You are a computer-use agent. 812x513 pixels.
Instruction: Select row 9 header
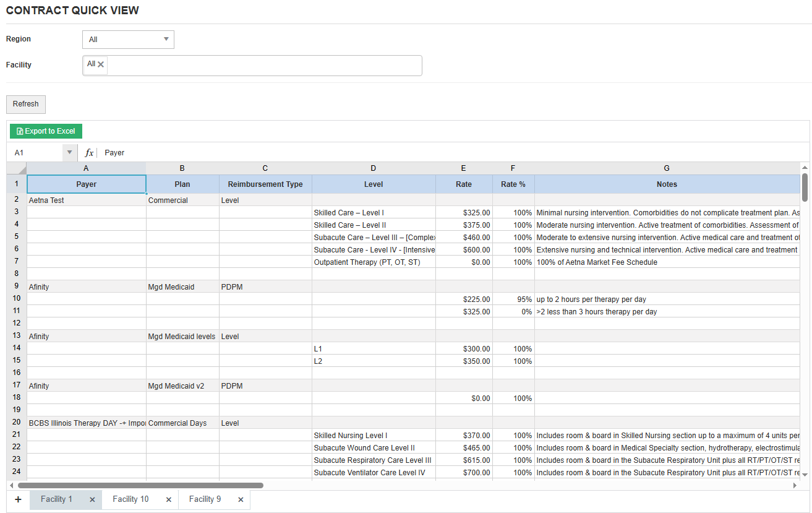[x=17, y=287]
